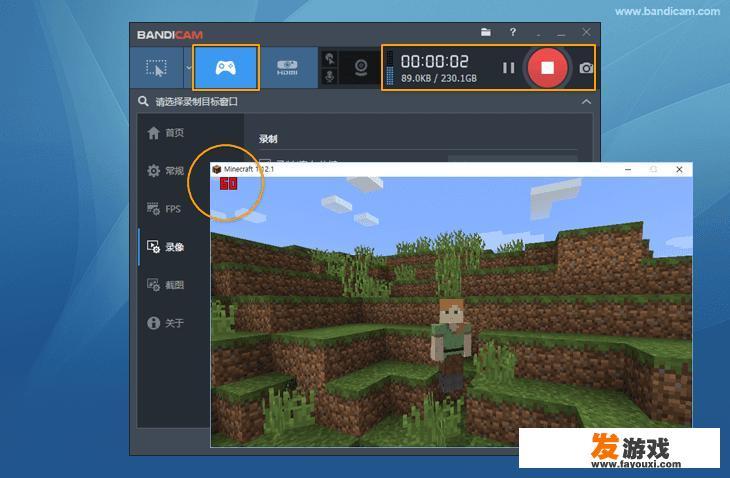Open the 常规 general settings tab
Viewport: 730px width, 478px height.
tap(166, 171)
